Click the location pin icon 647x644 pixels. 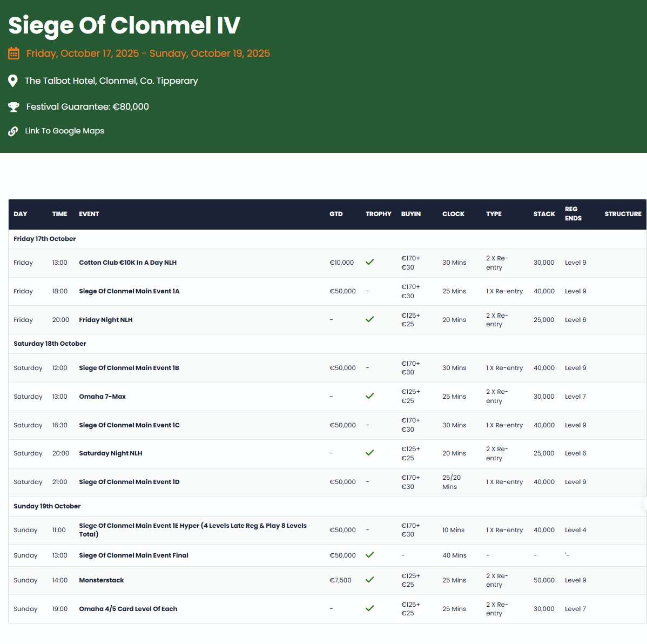click(x=13, y=81)
